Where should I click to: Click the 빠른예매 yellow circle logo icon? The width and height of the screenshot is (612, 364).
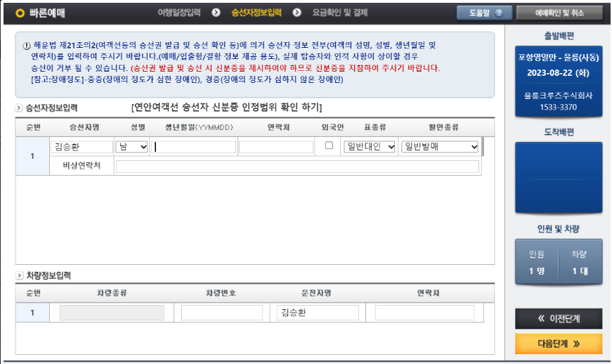coord(20,13)
